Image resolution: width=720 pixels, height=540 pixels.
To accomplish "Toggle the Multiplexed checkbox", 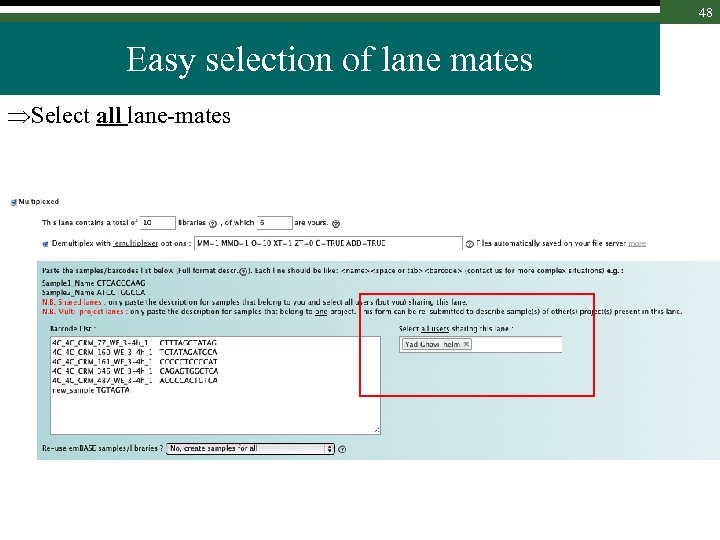I will click(13, 202).
